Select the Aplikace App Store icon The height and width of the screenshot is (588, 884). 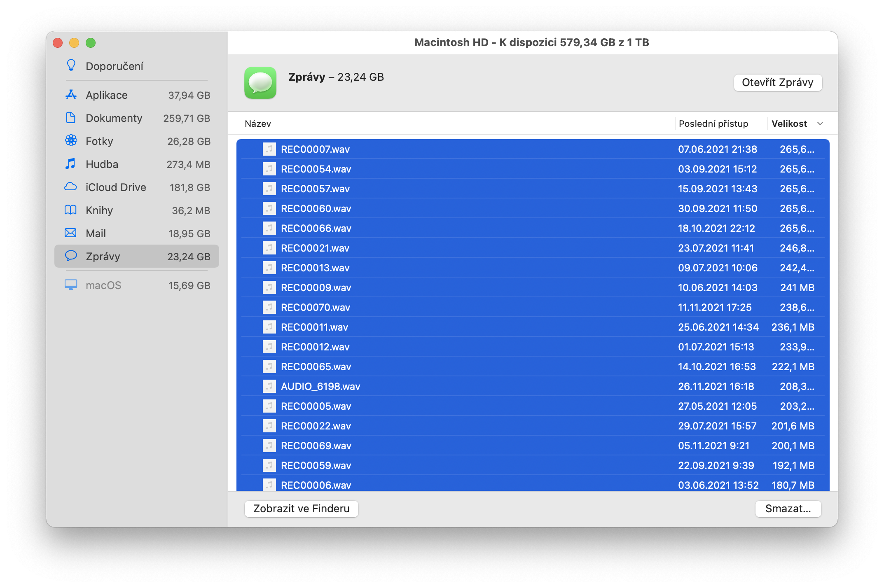click(71, 95)
